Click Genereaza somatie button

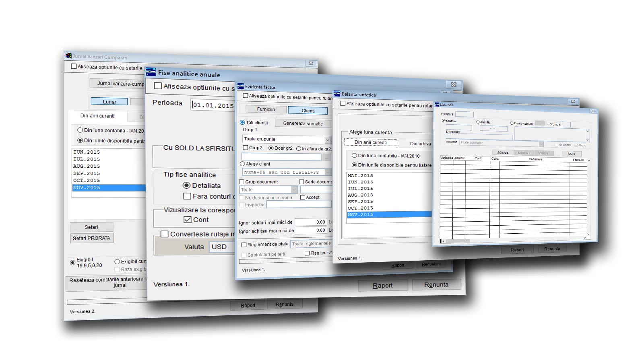(x=303, y=123)
